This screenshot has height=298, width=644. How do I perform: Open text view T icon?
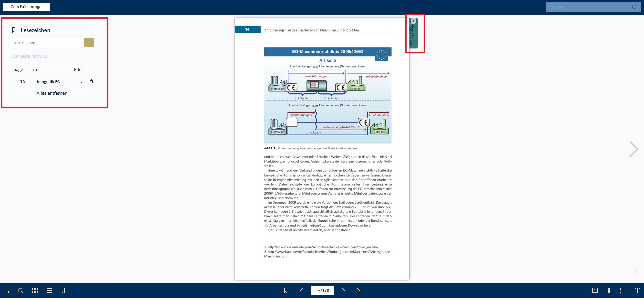(x=637, y=291)
